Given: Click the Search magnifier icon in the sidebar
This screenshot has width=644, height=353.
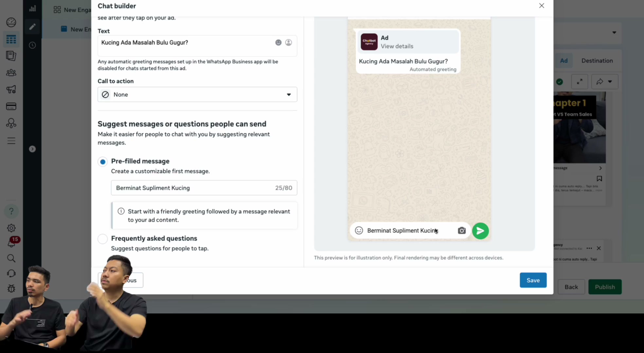Looking at the screenshot, I should point(11,258).
